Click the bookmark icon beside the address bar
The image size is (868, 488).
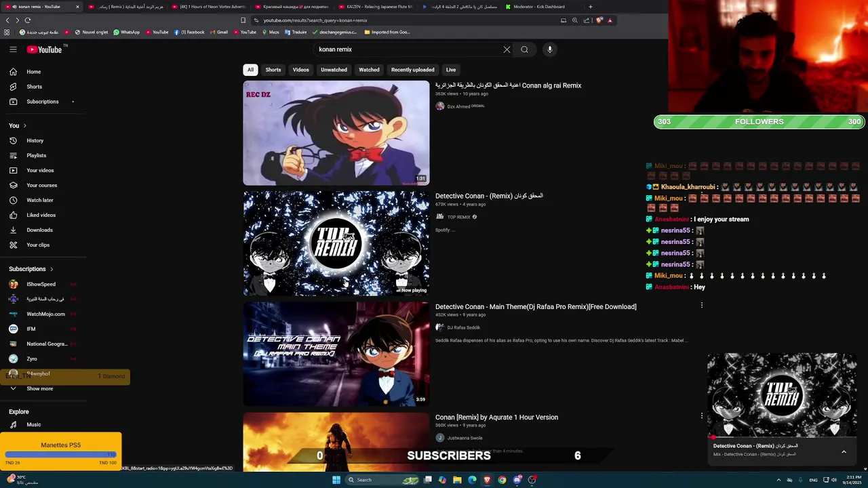pos(243,20)
